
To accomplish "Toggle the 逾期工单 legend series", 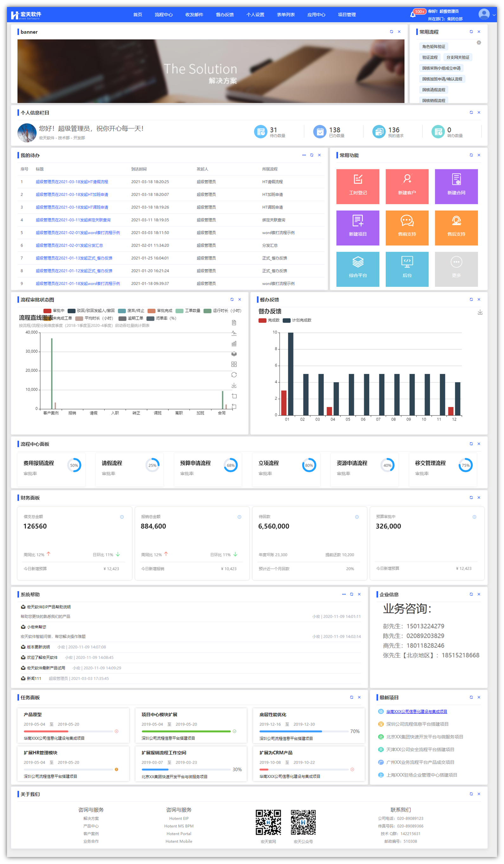I will click(131, 318).
